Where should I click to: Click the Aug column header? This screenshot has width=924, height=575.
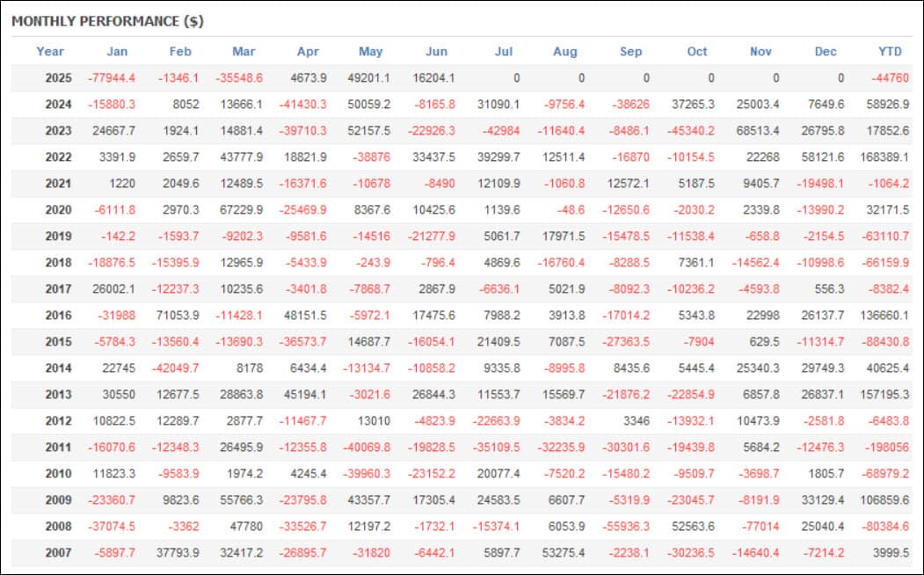coord(565,52)
